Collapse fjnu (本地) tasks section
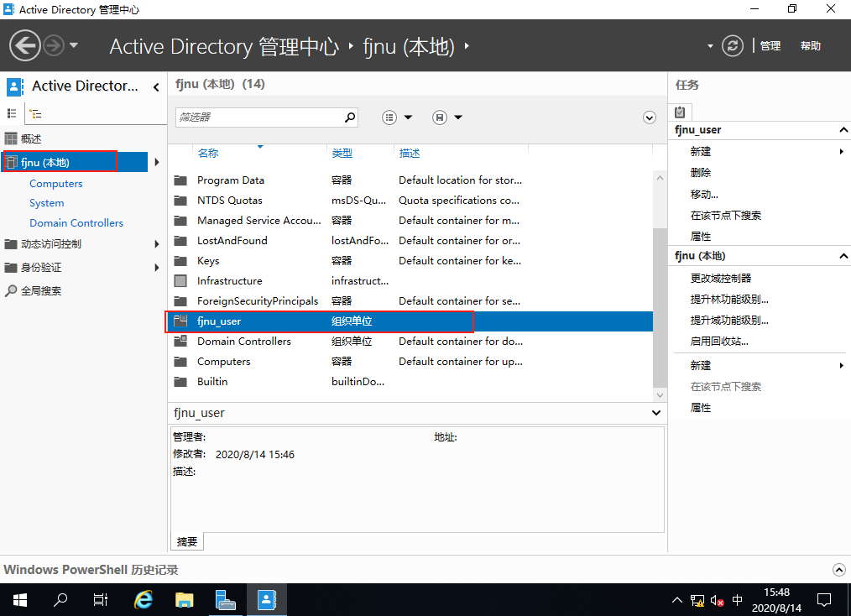The width and height of the screenshot is (851, 616). pos(843,256)
